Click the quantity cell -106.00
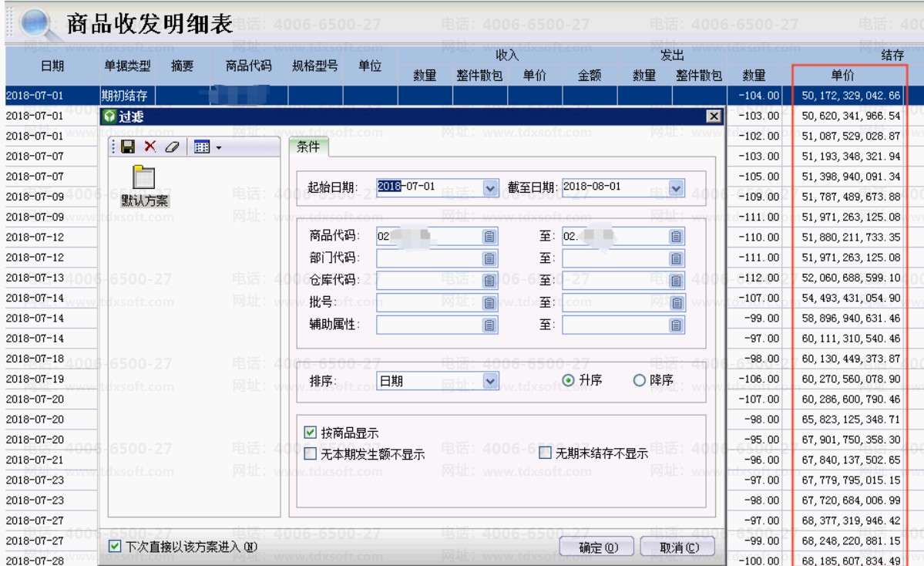Viewport: 924px width, 566px height. (754, 379)
